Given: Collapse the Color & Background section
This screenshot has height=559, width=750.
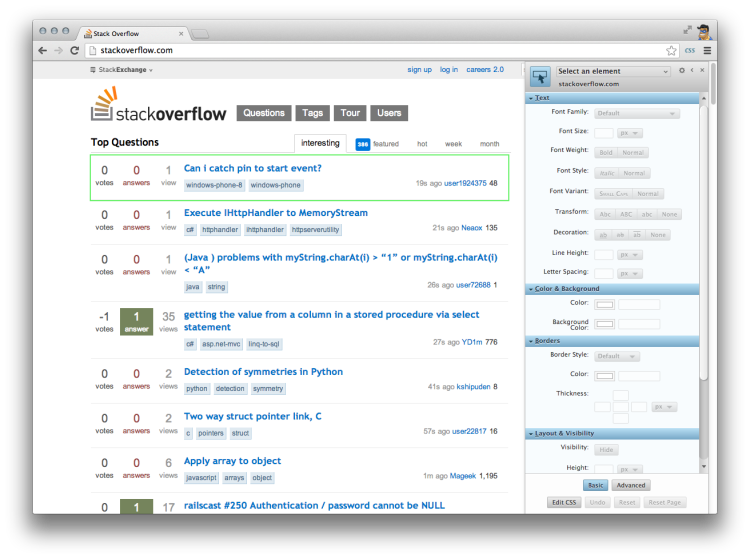Looking at the screenshot, I should (x=612, y=289).
